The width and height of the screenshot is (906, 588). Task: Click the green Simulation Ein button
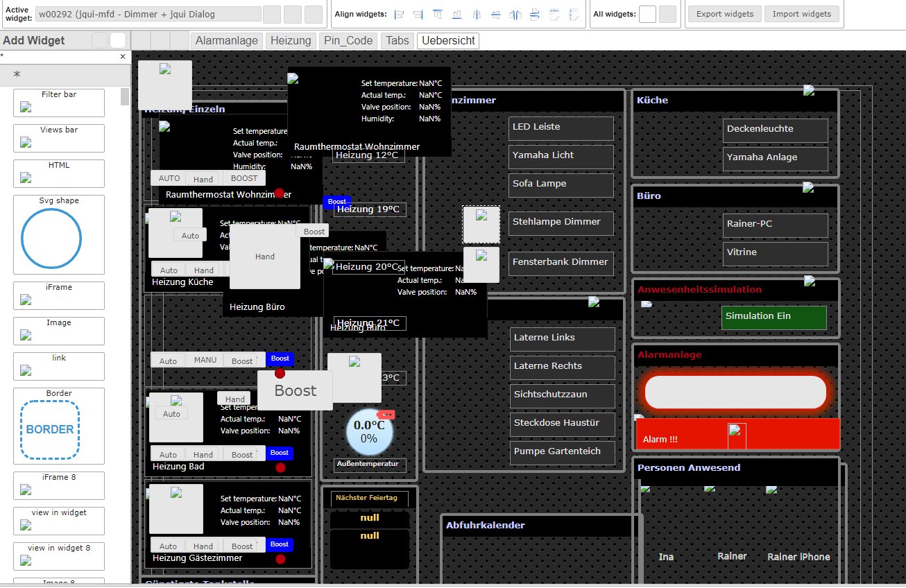tap(774, 318)
